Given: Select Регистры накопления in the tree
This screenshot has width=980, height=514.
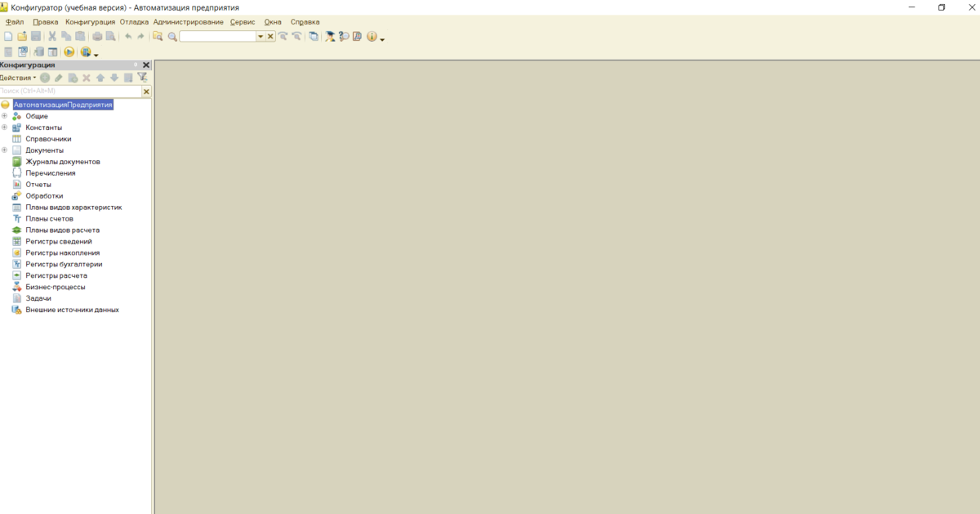Looking at the screenshot, I should pos(63,253).
